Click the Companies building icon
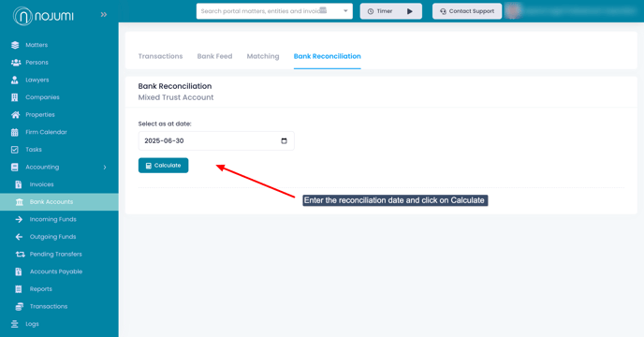The height and width of the screenshot is (337, 644). coord(15,97)
